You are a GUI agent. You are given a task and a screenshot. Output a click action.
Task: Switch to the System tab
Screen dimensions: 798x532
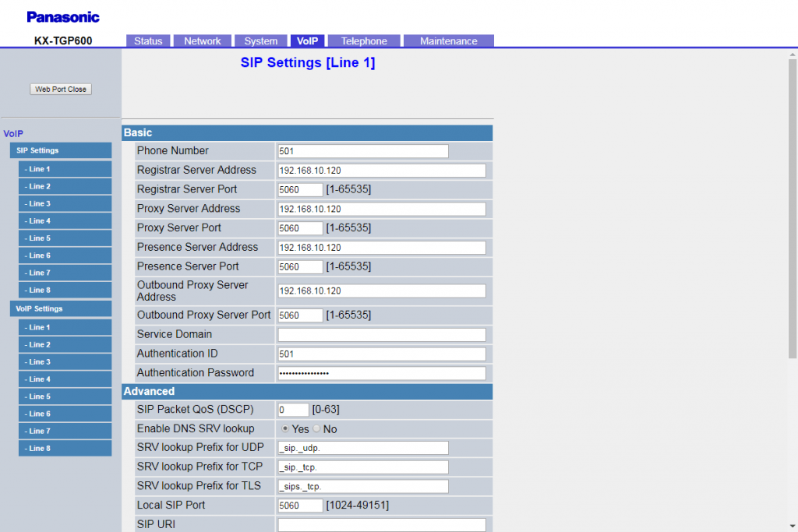(260, 41)
